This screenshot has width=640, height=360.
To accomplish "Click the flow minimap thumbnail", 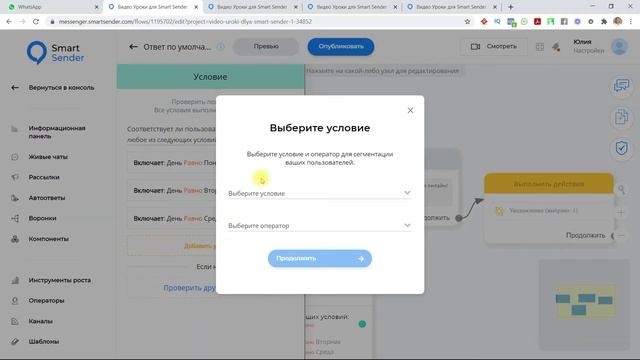I will pos(584,304).
